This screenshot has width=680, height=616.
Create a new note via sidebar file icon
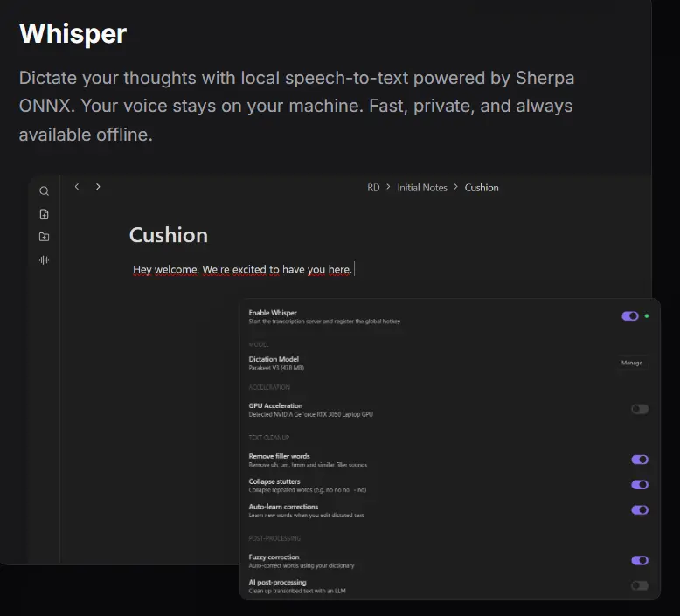coord(44,214)
